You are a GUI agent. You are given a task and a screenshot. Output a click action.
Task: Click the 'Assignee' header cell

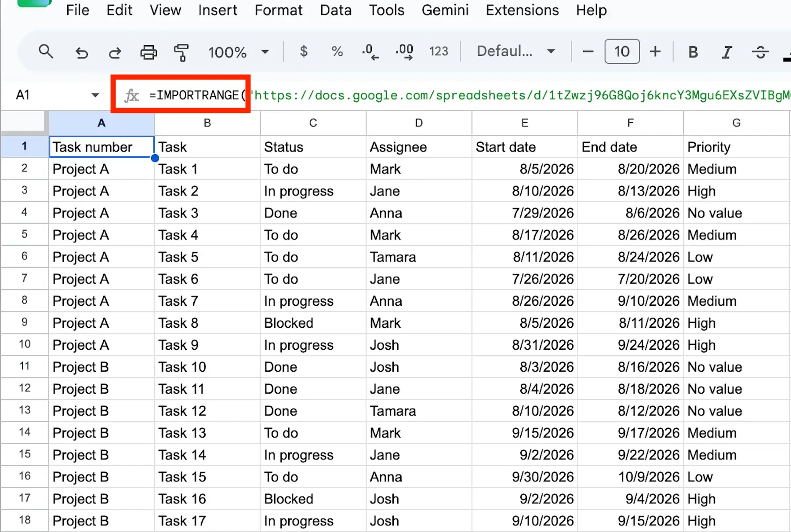coord(419,147)
